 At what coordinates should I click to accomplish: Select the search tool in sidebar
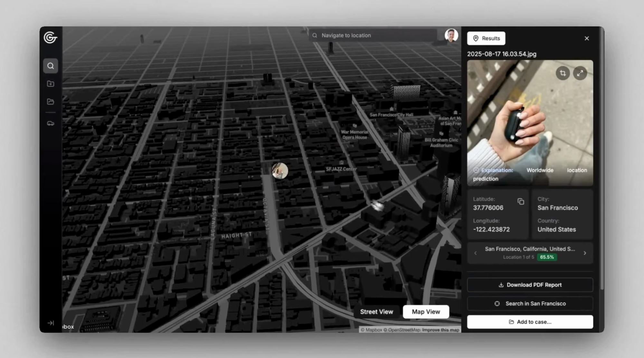pos(51,66)
